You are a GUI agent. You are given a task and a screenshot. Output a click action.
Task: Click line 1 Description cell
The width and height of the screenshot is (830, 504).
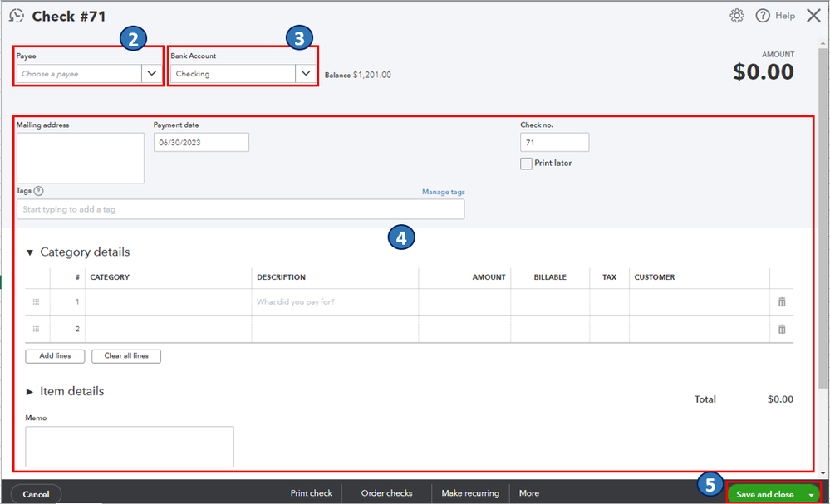(x=335, y=302)
